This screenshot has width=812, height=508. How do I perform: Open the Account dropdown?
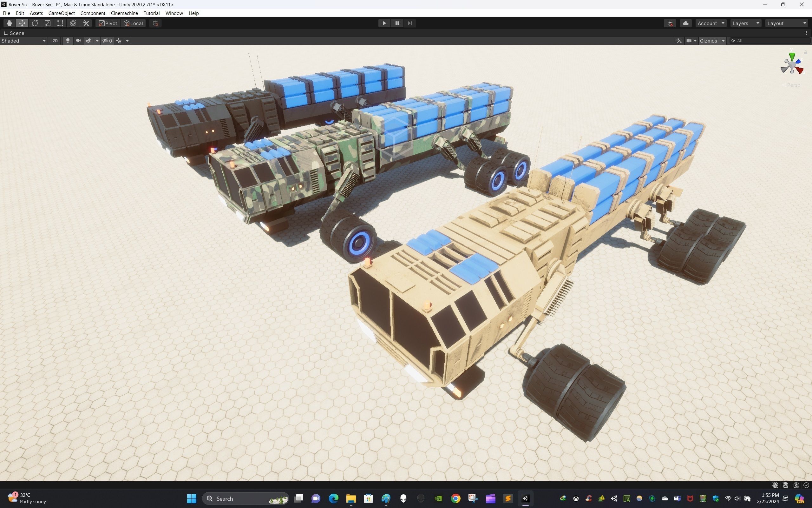pyautogui.click(x=711, y=23)
